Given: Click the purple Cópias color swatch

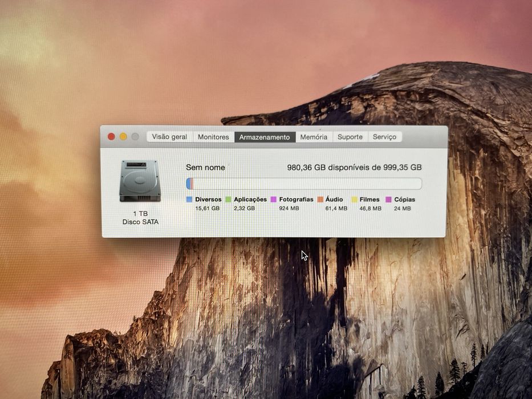Looking at the screenshot, I should (388, 199).
